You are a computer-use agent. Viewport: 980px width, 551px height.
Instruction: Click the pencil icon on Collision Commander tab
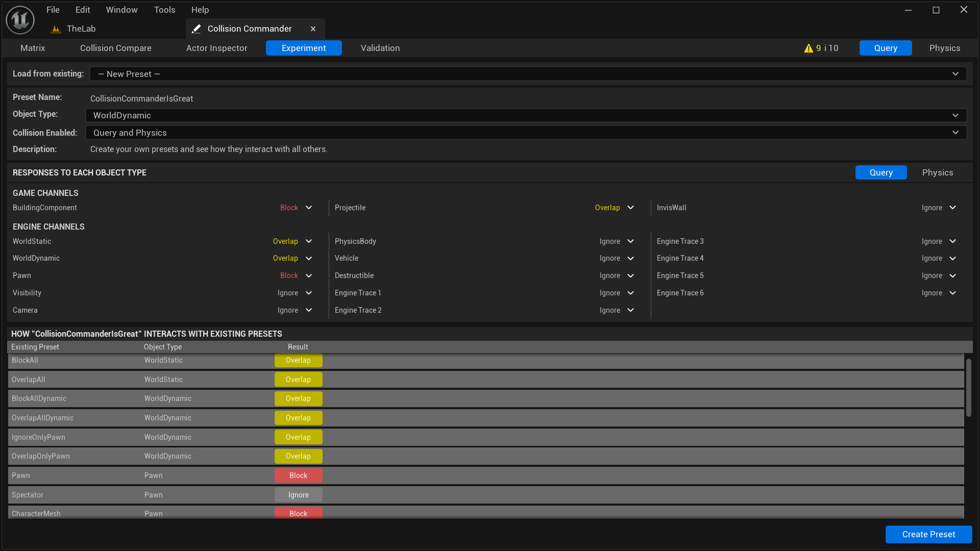point(197,29)
